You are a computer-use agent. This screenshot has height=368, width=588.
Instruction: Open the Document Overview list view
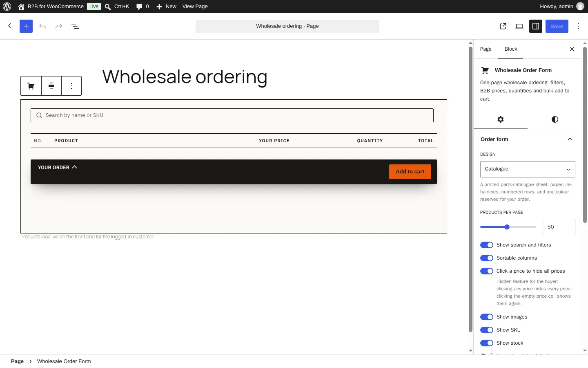click(75, 26)
